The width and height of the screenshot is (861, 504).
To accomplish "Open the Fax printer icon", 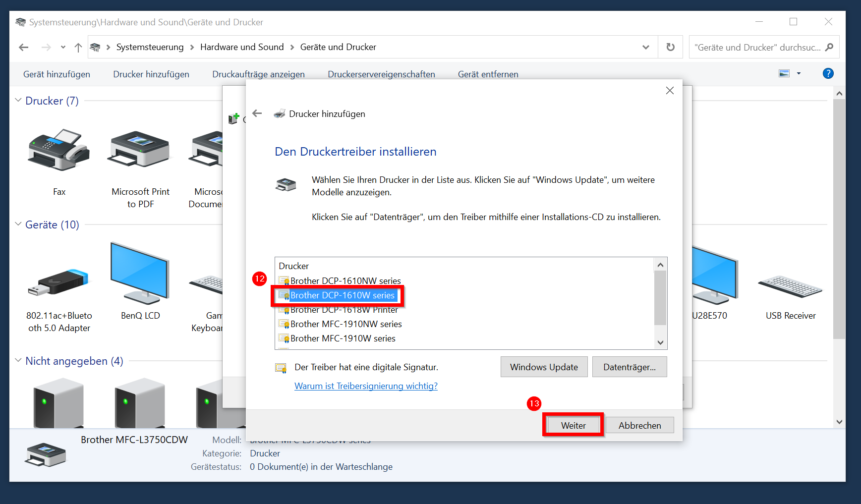I will [59, 150].
